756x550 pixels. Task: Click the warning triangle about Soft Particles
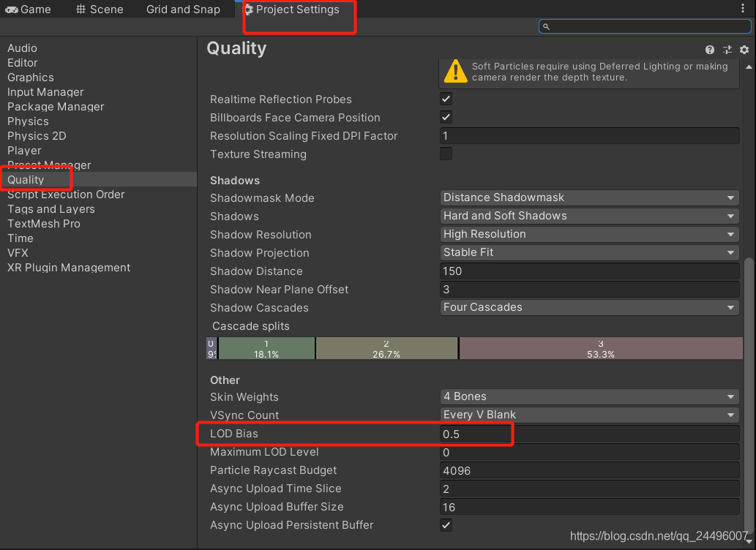(x=454, y=72)
